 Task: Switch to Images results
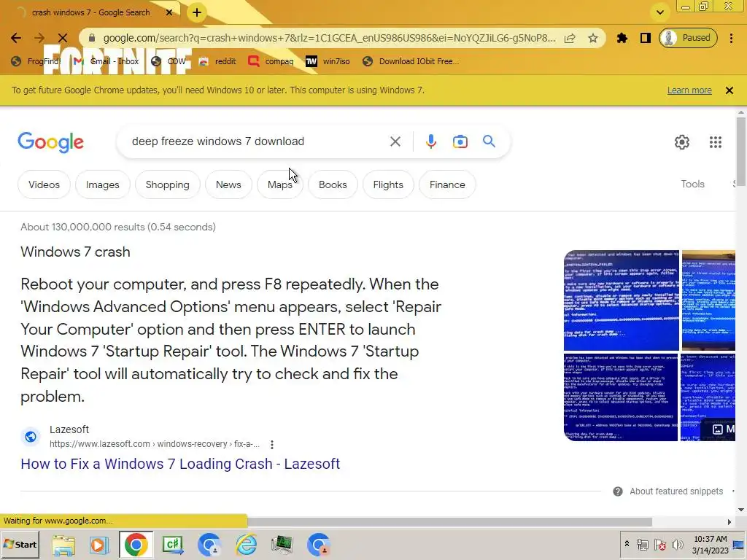click(102, 184)
